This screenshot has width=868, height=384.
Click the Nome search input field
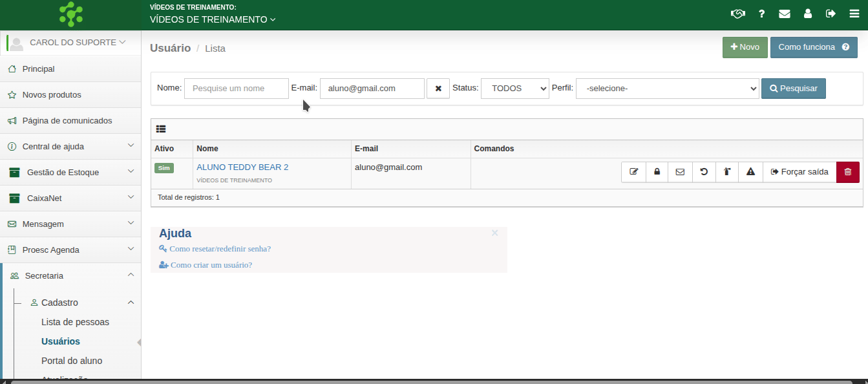236,89
